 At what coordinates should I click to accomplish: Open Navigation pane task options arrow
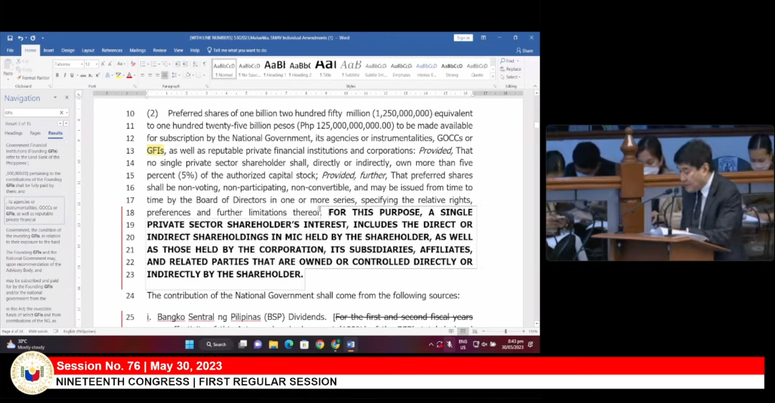tap(55, 97)
